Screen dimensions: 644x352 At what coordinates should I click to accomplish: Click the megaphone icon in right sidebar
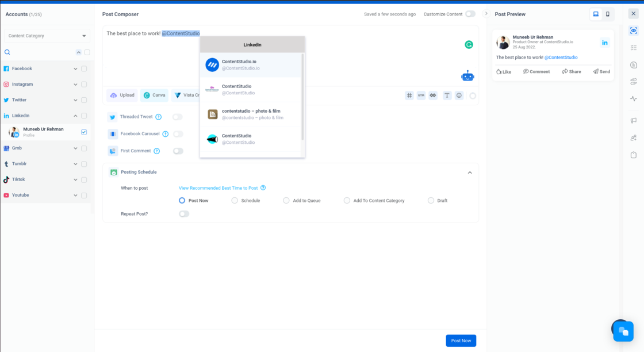[x=634, y=121]
